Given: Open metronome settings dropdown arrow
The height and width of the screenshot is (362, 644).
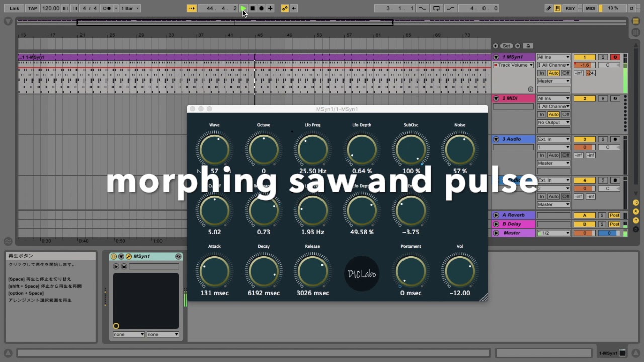Looking at the screenshot, I should point(116,8).
